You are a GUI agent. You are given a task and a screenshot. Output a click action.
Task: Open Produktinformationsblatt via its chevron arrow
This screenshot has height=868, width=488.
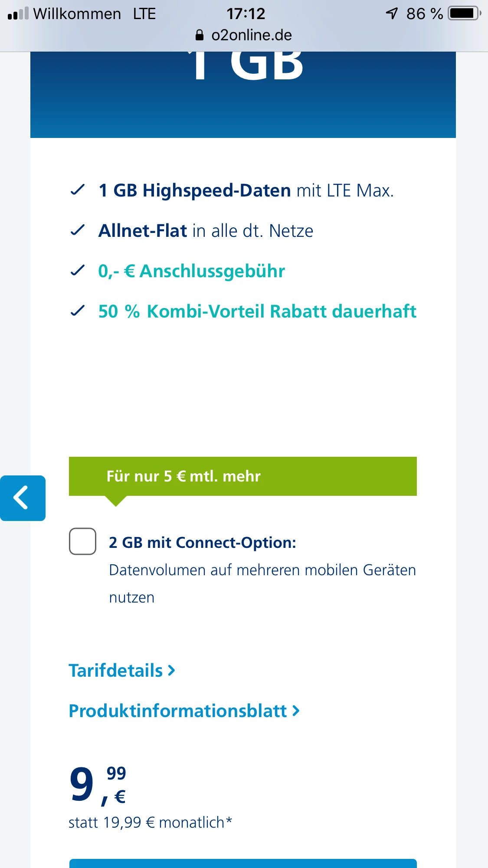296,711
